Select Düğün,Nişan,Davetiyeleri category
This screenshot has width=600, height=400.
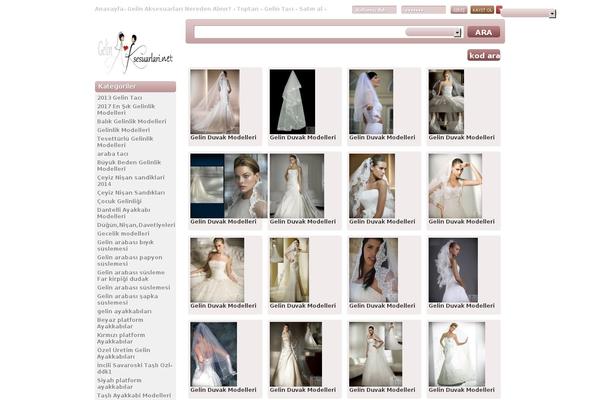(136, 225)
